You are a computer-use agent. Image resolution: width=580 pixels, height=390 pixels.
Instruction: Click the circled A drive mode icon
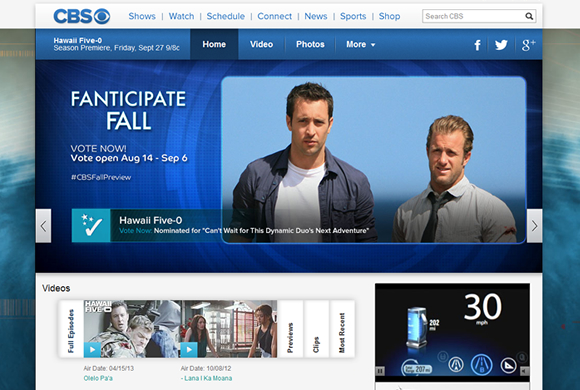(456, 364)
